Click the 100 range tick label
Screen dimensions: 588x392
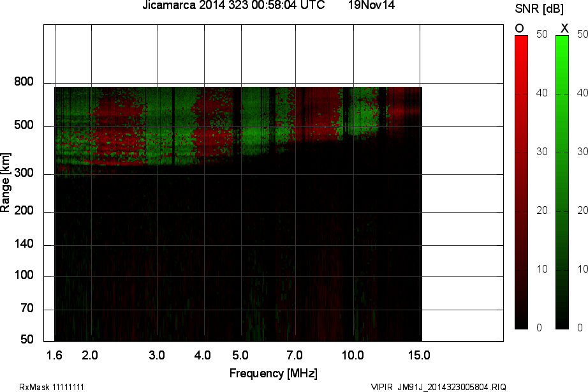tap(24, 275)
